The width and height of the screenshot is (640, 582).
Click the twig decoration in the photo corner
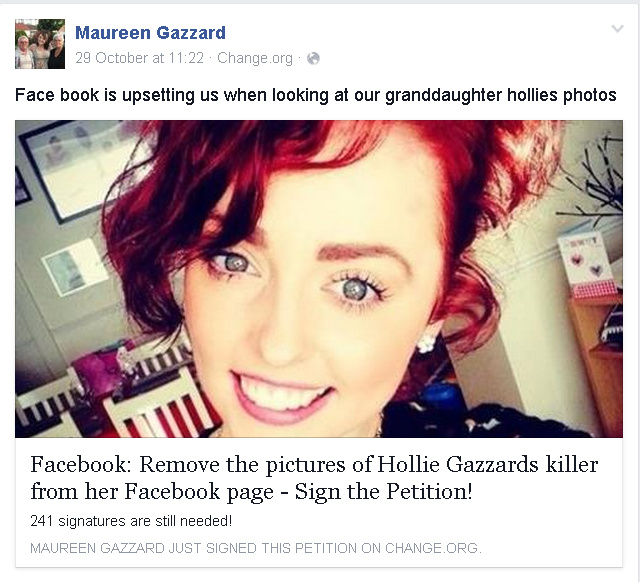coord(592,180)
